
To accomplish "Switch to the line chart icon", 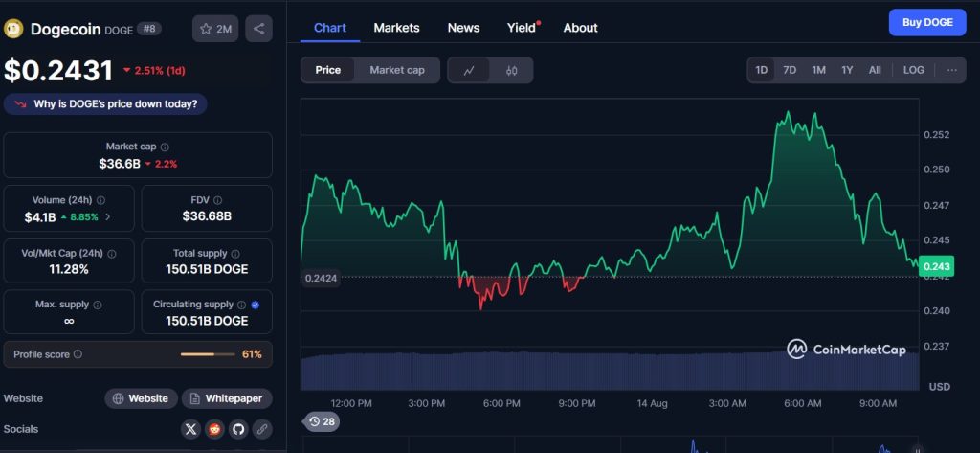I will click(x=469, y=70).
